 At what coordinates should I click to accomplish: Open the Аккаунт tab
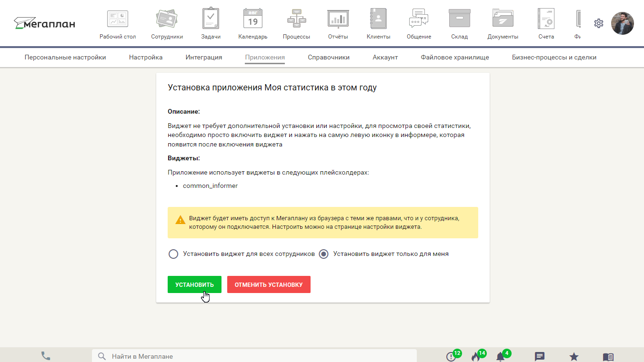[x=385, y=58]
